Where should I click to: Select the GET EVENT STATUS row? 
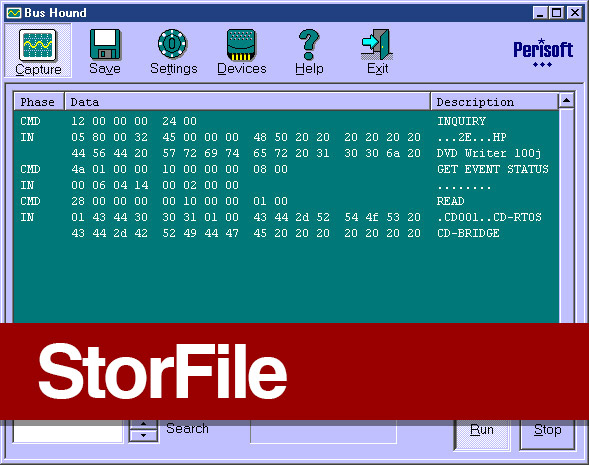(285, 169)
